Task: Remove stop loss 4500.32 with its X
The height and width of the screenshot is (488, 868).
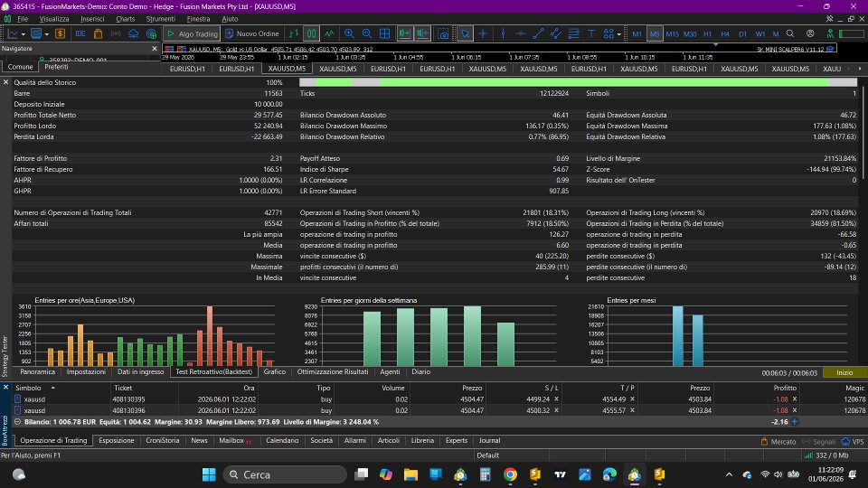Action: point(556,410)
